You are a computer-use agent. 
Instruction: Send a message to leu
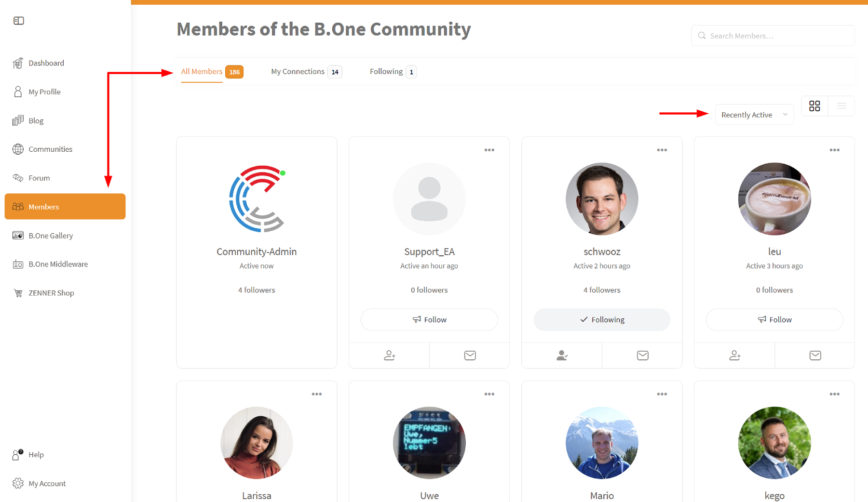815,356
